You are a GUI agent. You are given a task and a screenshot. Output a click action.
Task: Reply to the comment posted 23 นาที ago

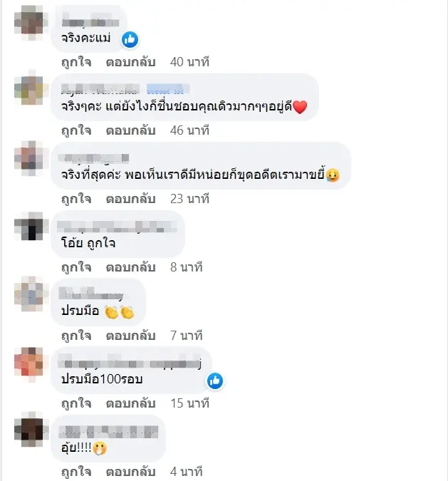point(131,199)
